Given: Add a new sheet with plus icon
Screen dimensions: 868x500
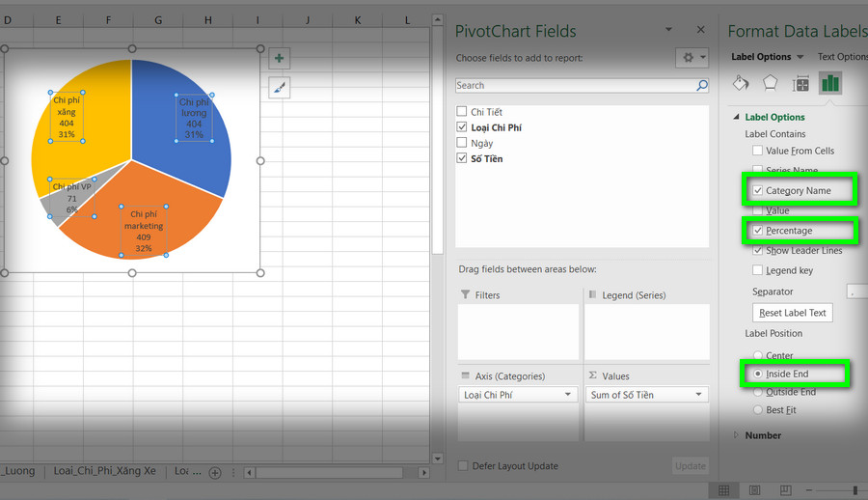Looking at the screenshot, I should (215, 473).
